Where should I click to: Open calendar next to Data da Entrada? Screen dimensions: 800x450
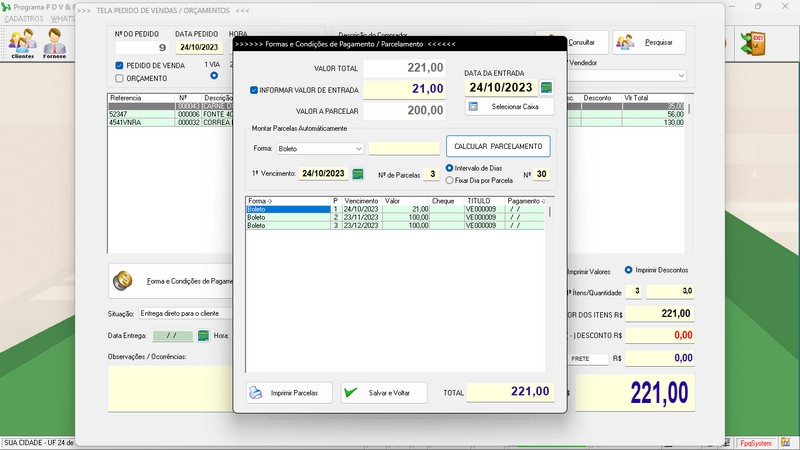tap(546, 87)
